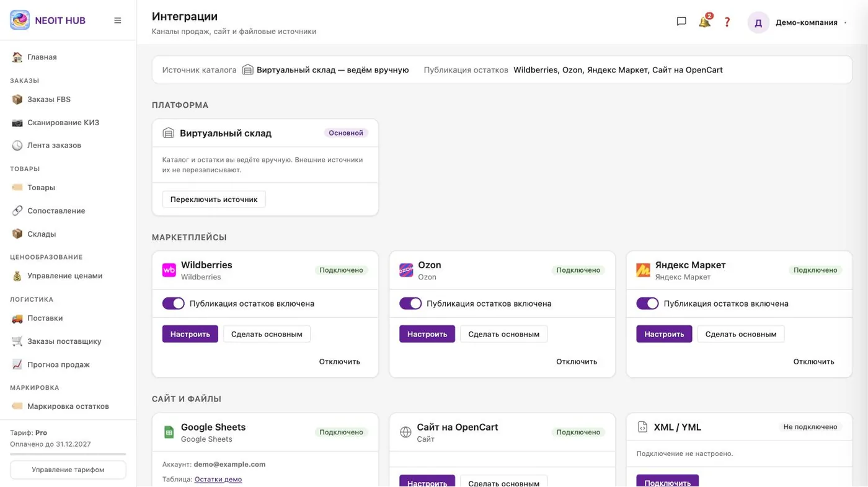The image size is (868, 487).
Task: Click the label icon beside Маркировка остатков
Action: (x=17, y=406)
